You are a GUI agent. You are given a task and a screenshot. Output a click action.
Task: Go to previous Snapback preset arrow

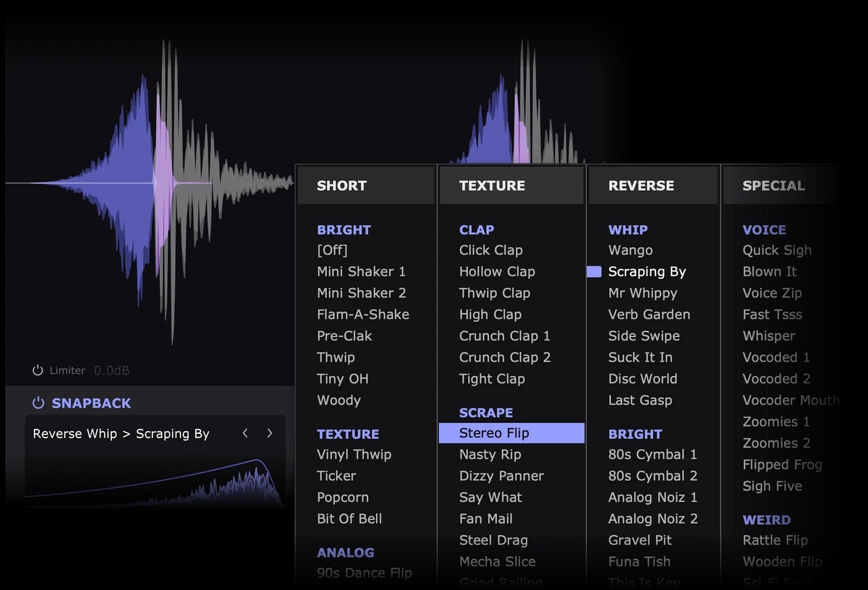[245, 433]
